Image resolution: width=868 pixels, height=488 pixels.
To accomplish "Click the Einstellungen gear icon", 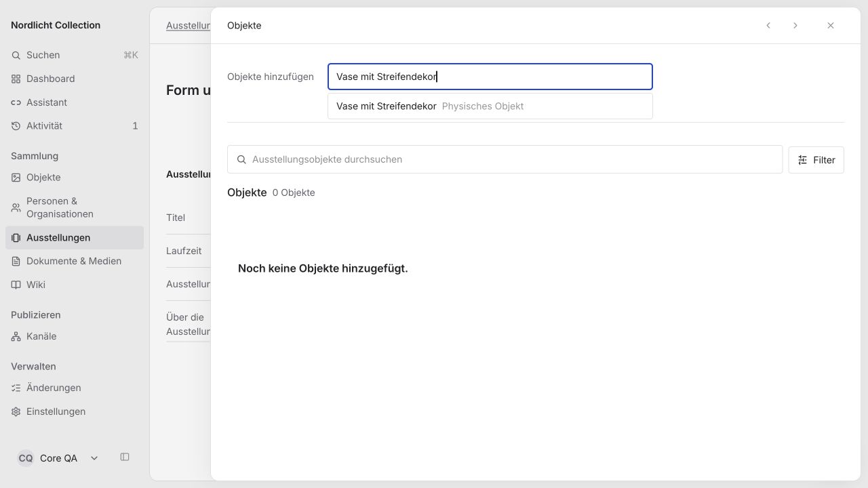I will pyautogui.click(x=16, y=412).
